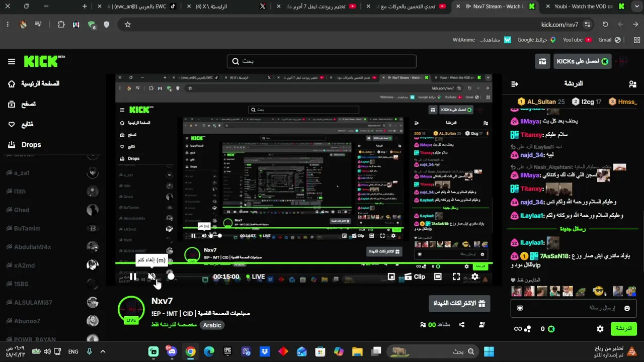Open picture-in-picture mode in player
Image resolution: width=644 pixels, height=362 pixels.
[391, 277]
